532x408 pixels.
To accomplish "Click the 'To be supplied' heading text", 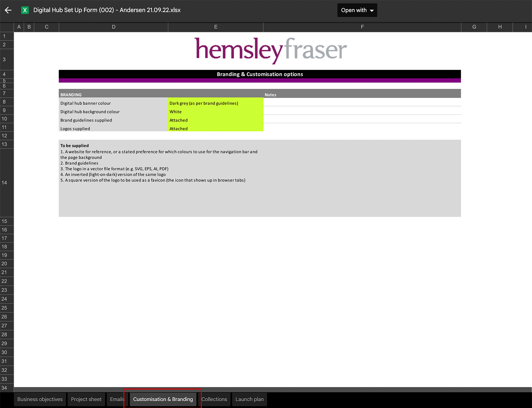I will [x=74, y=146].
